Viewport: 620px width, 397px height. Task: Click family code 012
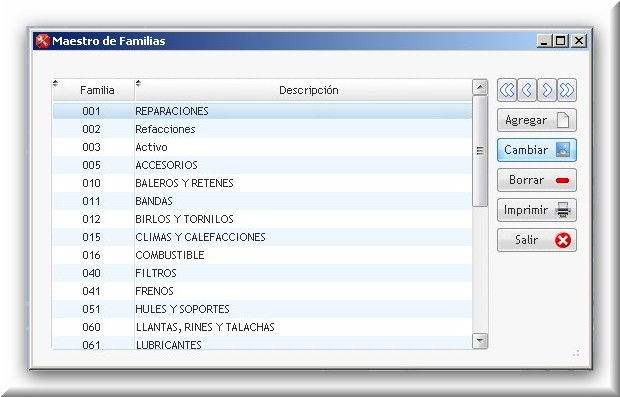click(x=91, y=219)
